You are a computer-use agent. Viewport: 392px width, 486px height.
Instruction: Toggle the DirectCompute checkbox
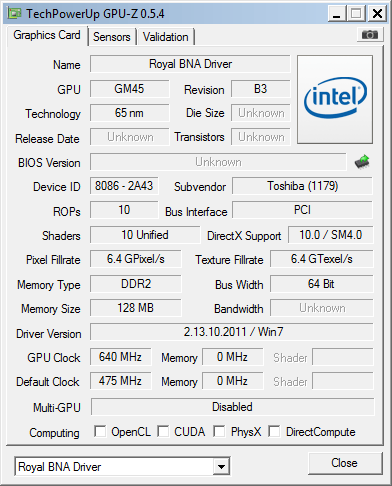pyautogui.click(x=274, y=431)
